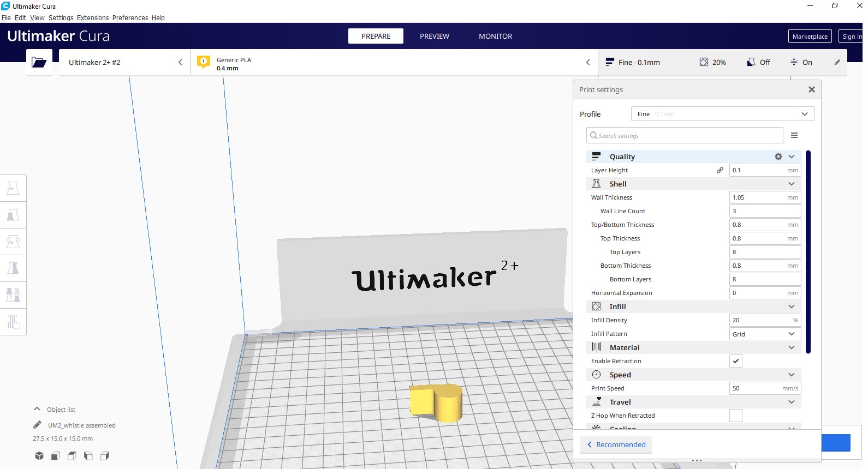This screenshot has width=868, height=469.
Task: Switch to the PREVIEW stage tab
Action: [x=435, y=36]
